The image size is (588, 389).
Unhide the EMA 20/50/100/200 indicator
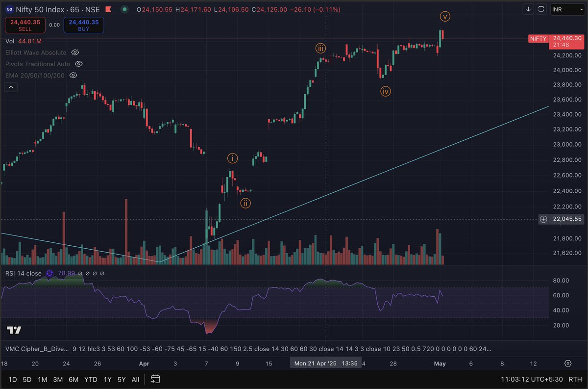73,75
